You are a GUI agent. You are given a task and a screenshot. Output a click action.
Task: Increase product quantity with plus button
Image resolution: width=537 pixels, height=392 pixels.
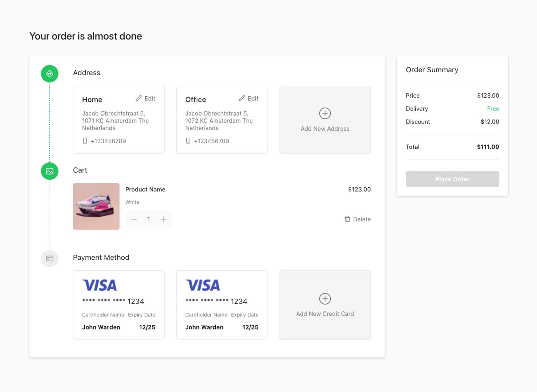(163, 219)
